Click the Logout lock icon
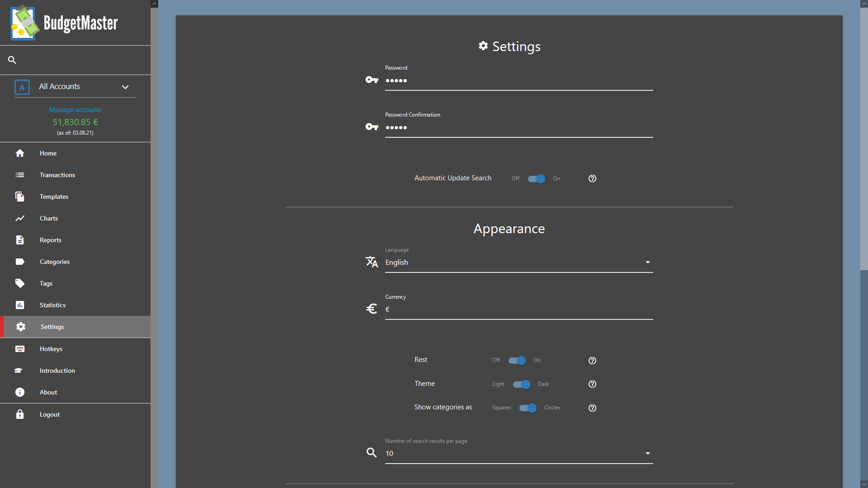Viewport: 868px width, 488px height. 20,414
